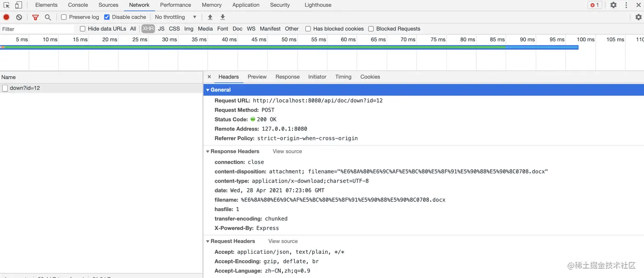Go to the Sources panel tab
Image resolution: width=644 pixels, height=278 pixels.
pyautogui.click(x=108, y=5)
